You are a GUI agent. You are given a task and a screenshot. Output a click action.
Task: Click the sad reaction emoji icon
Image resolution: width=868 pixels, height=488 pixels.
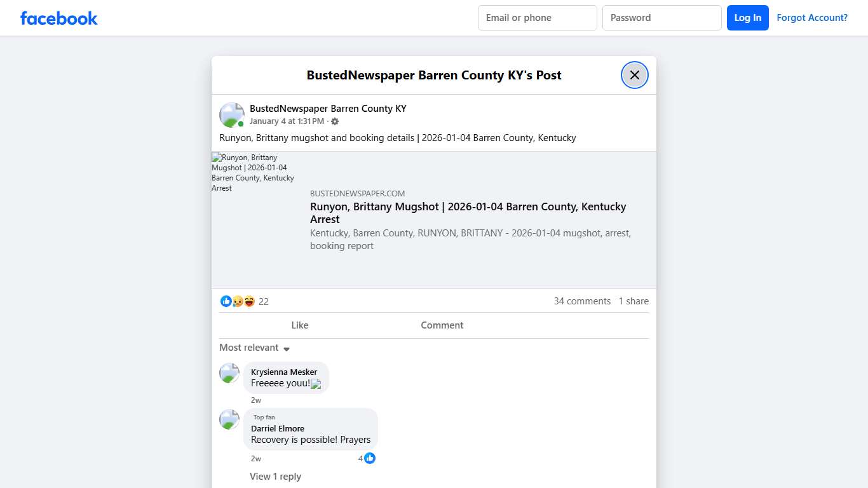[x=237, y=301]
